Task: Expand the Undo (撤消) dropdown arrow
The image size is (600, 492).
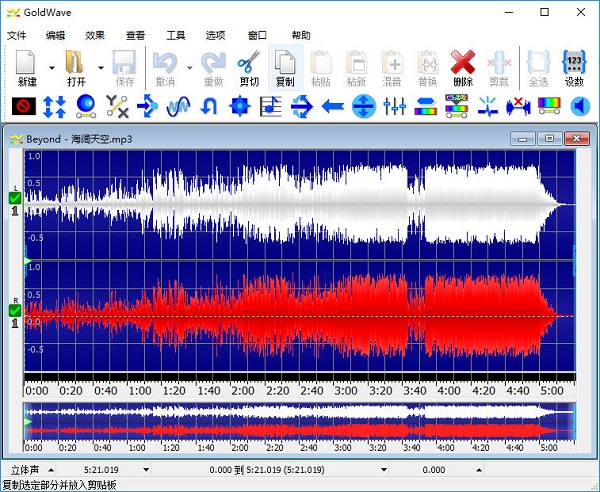Action: [188, 68]
